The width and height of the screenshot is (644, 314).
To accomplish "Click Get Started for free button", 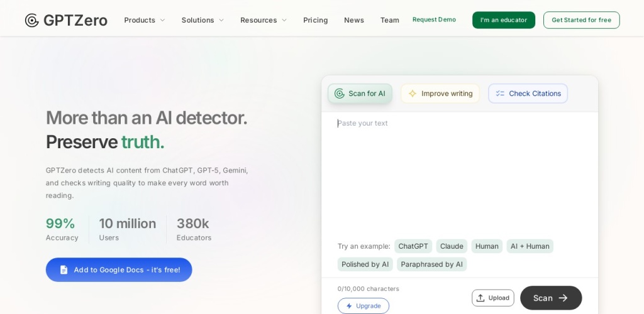I will point(581,20).
